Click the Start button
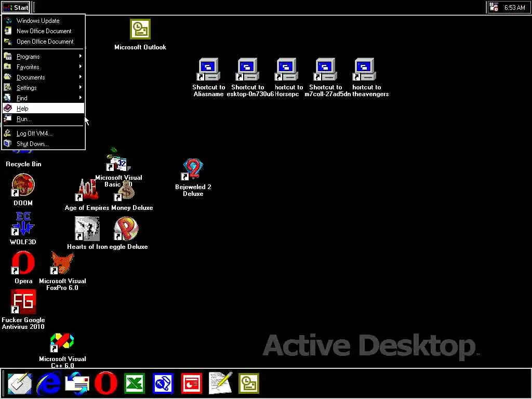The image size is (532, 399). point(16,7)
